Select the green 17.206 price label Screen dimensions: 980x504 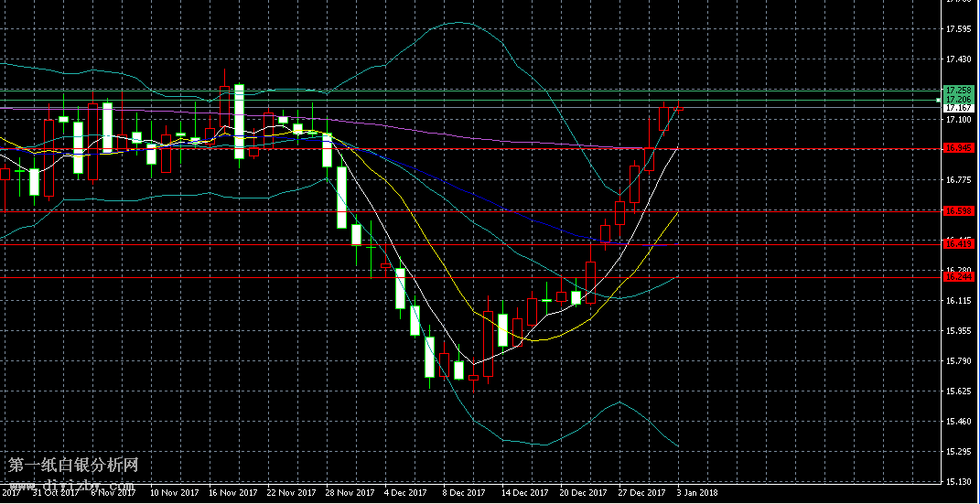[959, 99]
